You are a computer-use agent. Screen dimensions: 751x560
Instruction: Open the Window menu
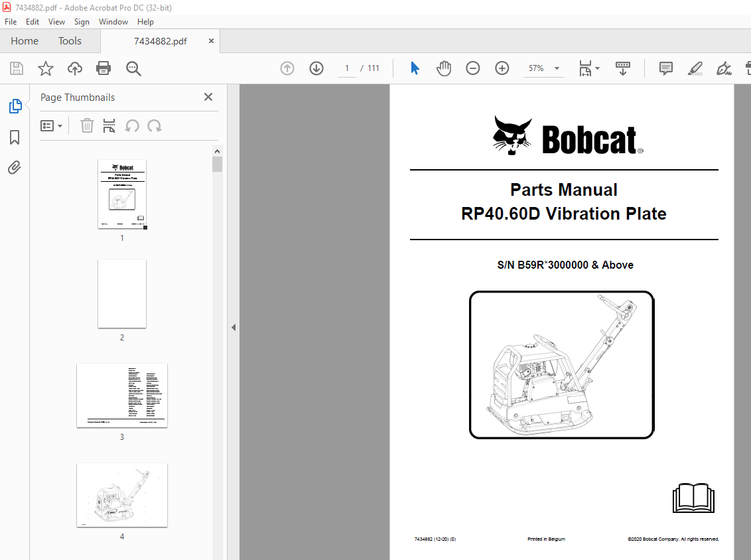point(113,22)
